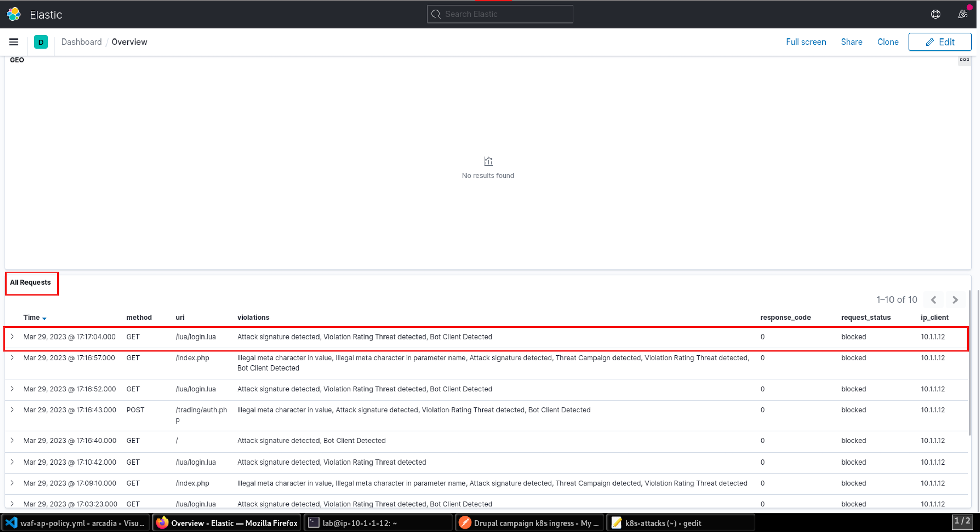The height and width of the screenshot is (532, 980).
Task: Click the request_status column header
Action: (865, 318)
